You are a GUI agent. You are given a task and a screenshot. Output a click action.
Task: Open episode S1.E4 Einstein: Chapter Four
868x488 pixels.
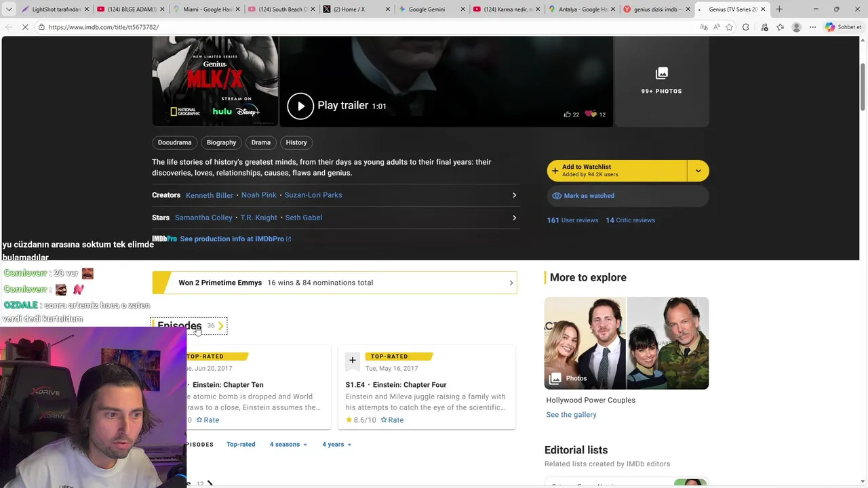click(396, 385)
